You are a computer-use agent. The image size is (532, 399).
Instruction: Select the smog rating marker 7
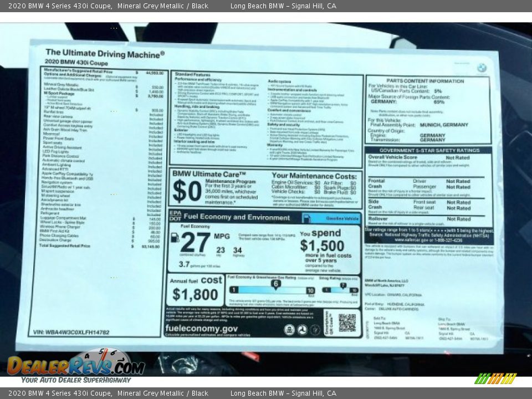pos(343,286)
